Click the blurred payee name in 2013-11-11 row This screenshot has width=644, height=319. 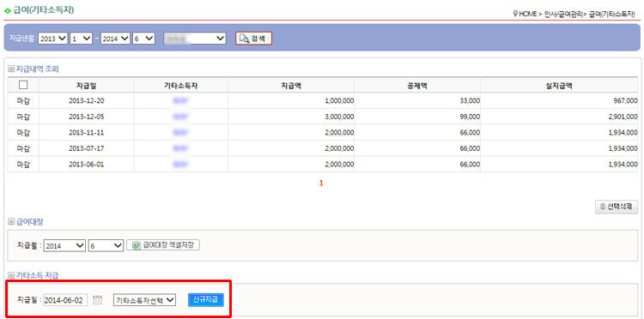point(181,132)
